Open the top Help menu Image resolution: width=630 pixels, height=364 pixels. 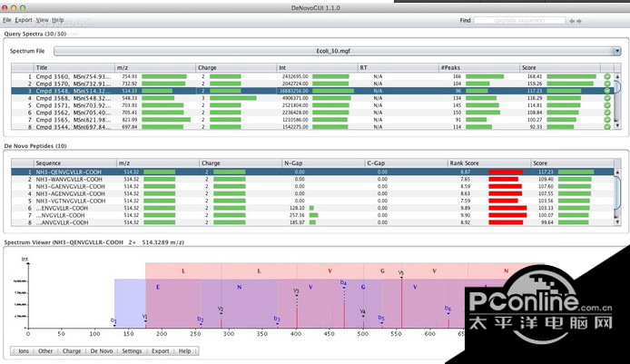pyautogui.click(x=58, y=20)
